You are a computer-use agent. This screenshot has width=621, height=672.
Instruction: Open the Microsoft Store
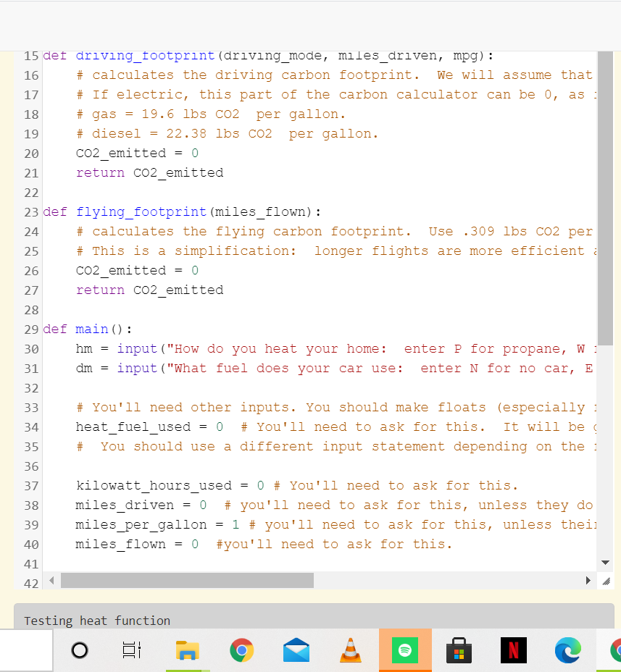pos(459,650)
